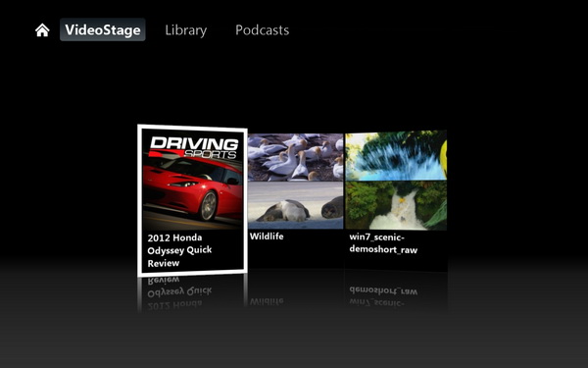Image resolution: width=588 pixels, height=368 pixels.
Task: Click the red sports car image
Action: coord(193,187)
